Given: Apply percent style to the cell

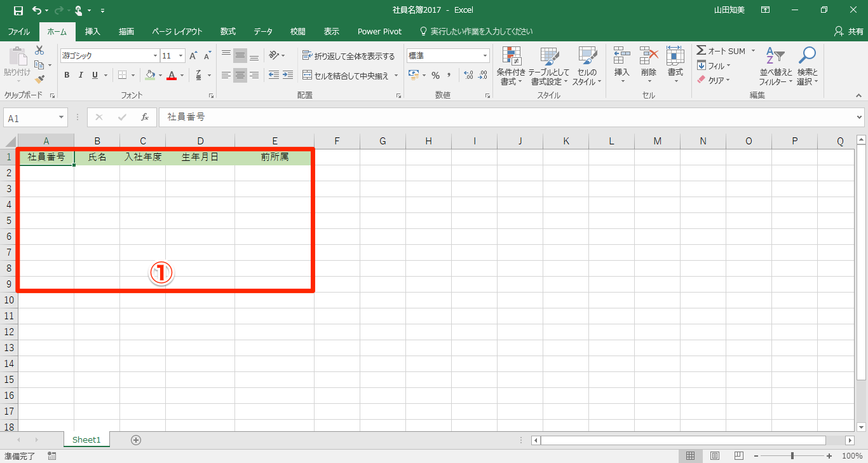Looking at the screenshot, I should [x=435, y=75].
